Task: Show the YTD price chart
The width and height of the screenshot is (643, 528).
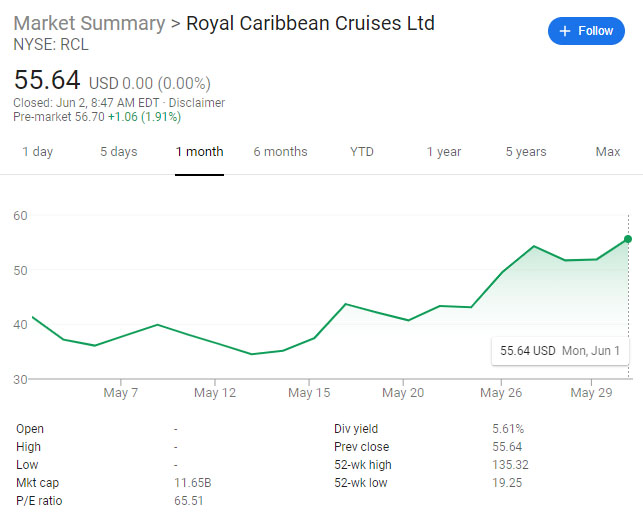Action: 362,152
